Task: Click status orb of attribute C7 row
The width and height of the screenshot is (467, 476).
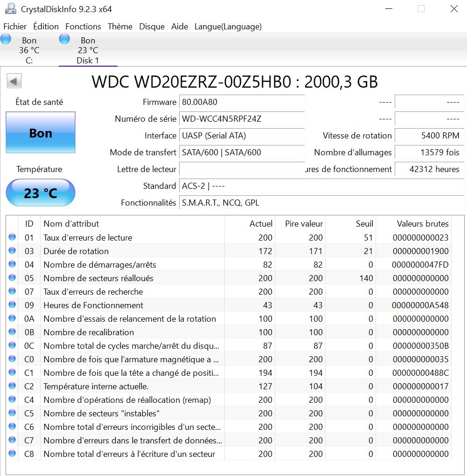Action: tap(12, 440)
